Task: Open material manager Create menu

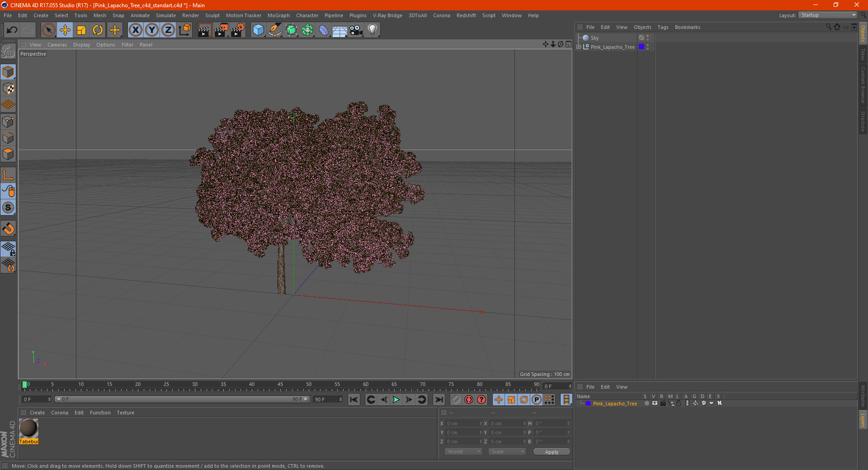Action: pos(37,413)
